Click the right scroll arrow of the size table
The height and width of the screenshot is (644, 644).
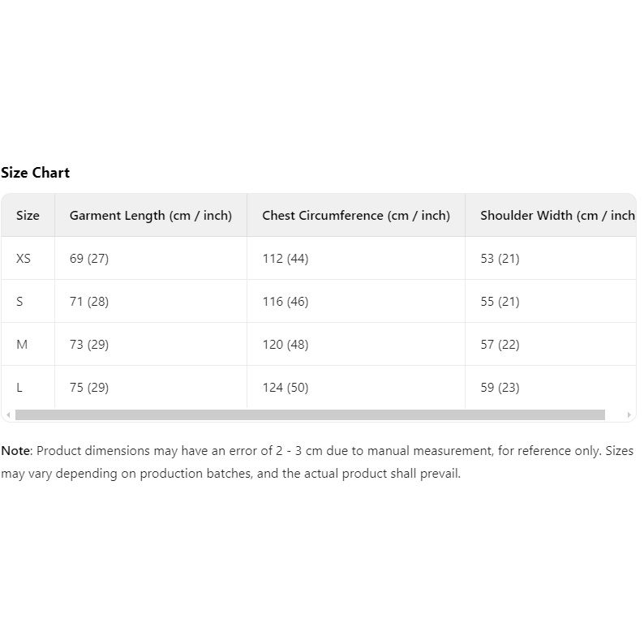tap(629, 415)
